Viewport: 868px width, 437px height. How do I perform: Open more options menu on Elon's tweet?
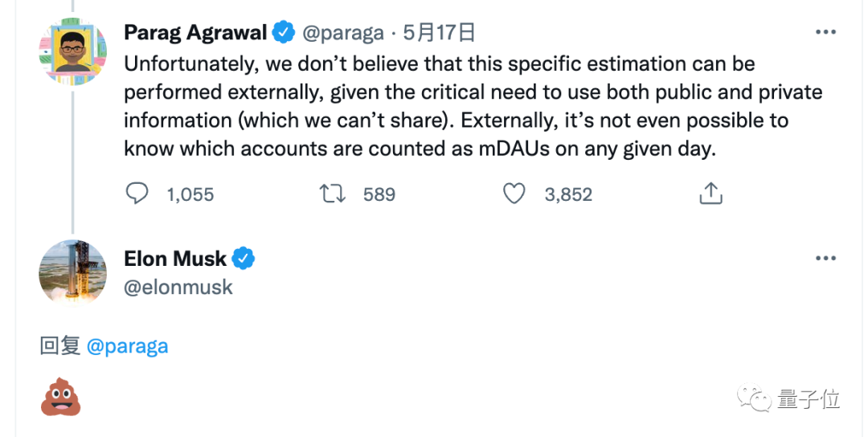(825, 259)
